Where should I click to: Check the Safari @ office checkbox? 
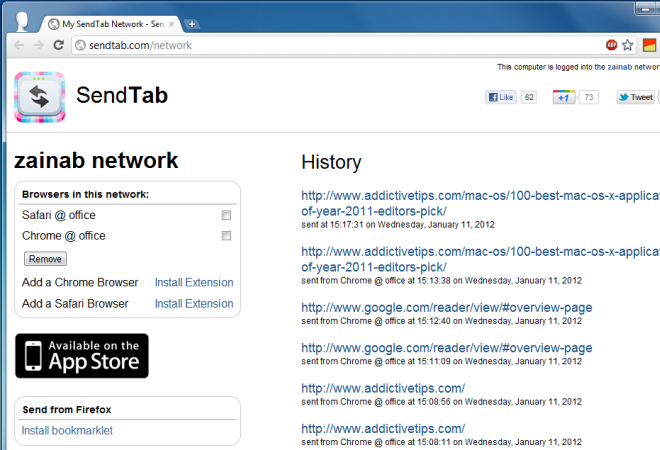226,215
